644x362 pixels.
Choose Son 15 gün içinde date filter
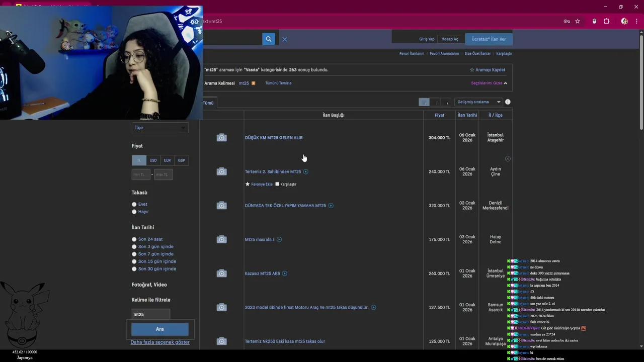point(134,261)
